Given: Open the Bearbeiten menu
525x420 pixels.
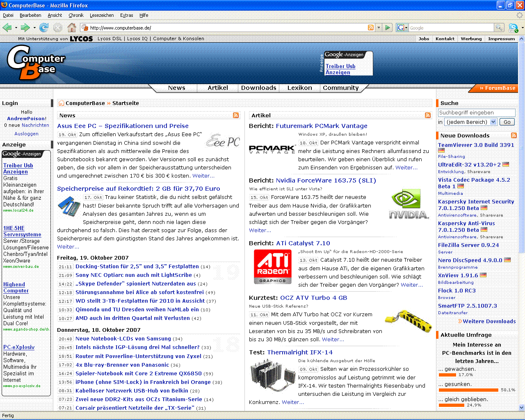Looking at the screenshot, I should tap(30, 15).
